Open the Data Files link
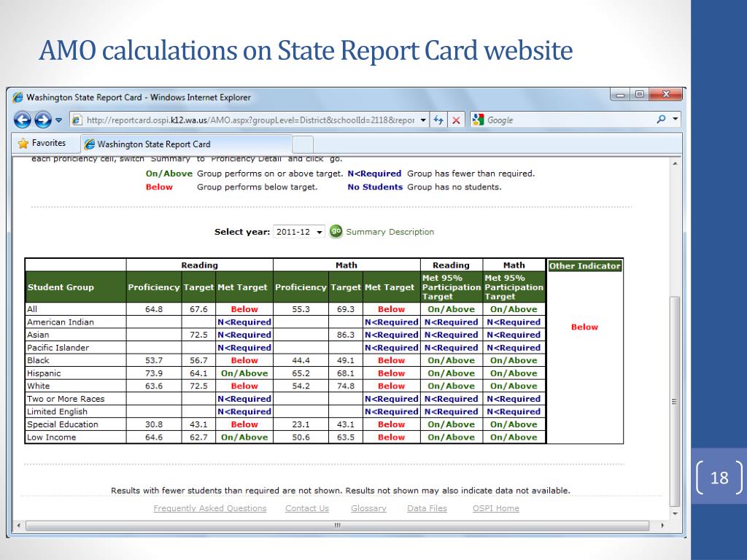Viewport: 747px width, 560px height. [x=427, y=508]
